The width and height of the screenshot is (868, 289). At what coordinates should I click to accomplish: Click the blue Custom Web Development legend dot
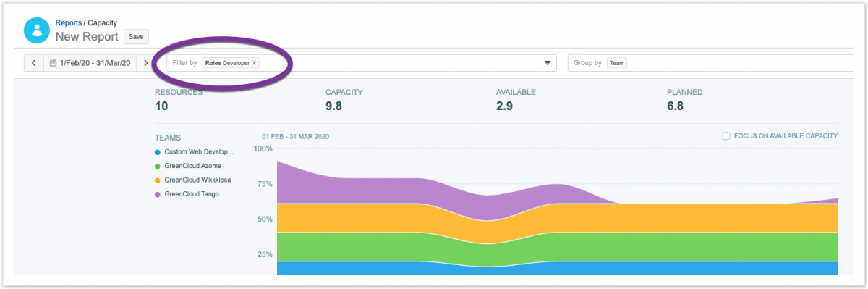(158, 152)
